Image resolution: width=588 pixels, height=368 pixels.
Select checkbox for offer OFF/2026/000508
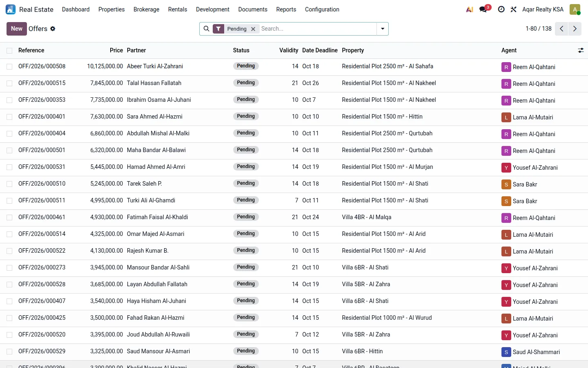(x=9, y=67)
